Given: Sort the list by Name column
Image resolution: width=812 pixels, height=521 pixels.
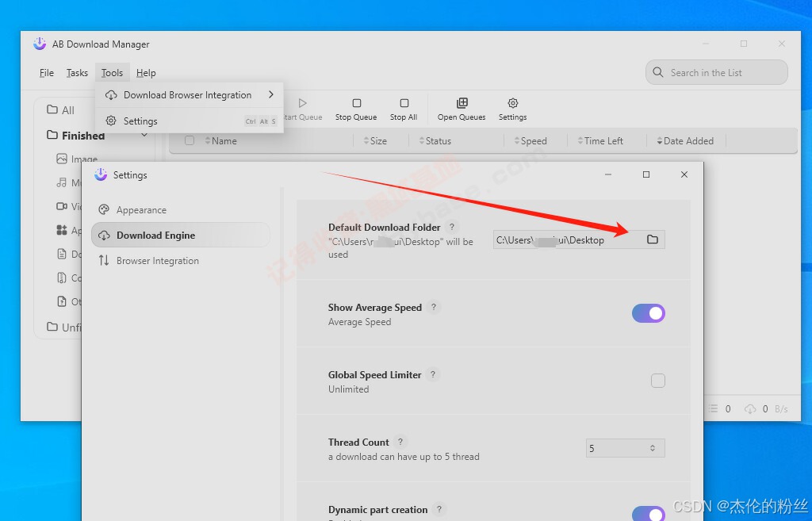Looking at the screenshot, I should [220, 141].
